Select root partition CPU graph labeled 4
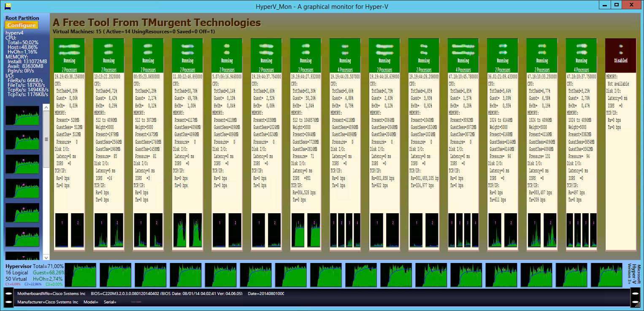The height and width of the screenshot is (311, 644). click(x=22, y=189)
